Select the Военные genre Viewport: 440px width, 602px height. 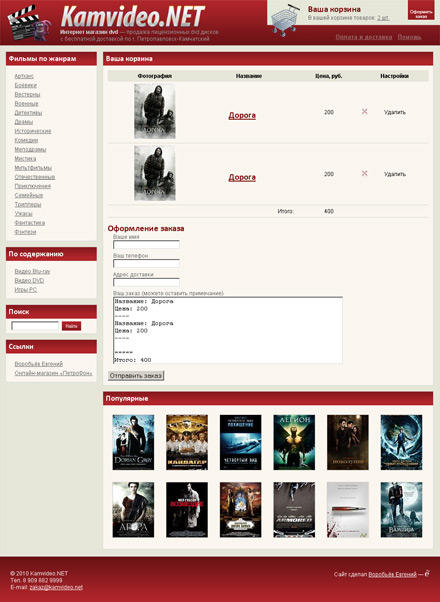pos(26,104)
